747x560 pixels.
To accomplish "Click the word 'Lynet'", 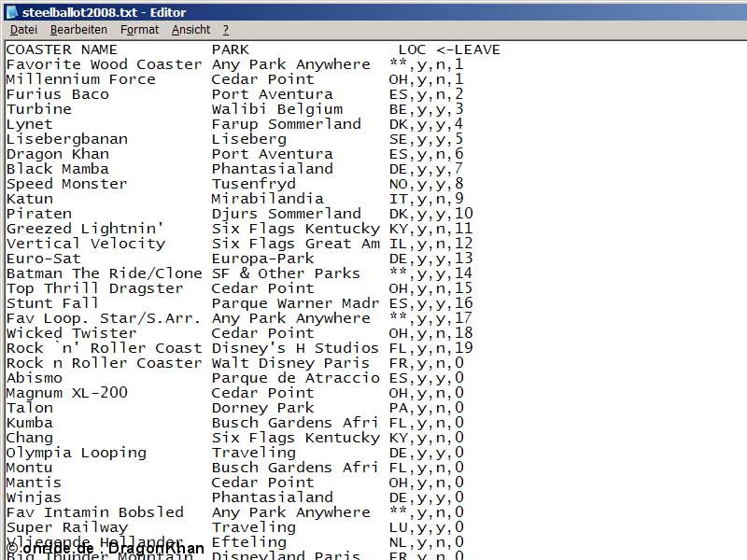I will 30,124.
